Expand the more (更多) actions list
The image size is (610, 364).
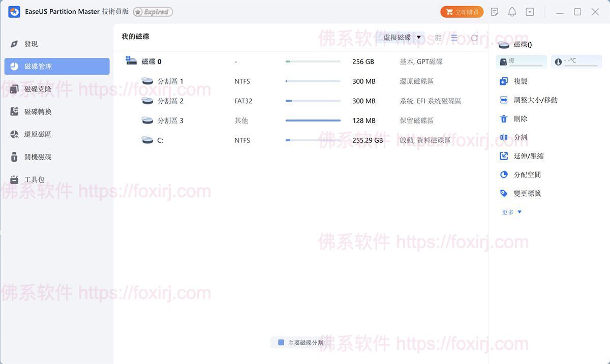point(512,212)
